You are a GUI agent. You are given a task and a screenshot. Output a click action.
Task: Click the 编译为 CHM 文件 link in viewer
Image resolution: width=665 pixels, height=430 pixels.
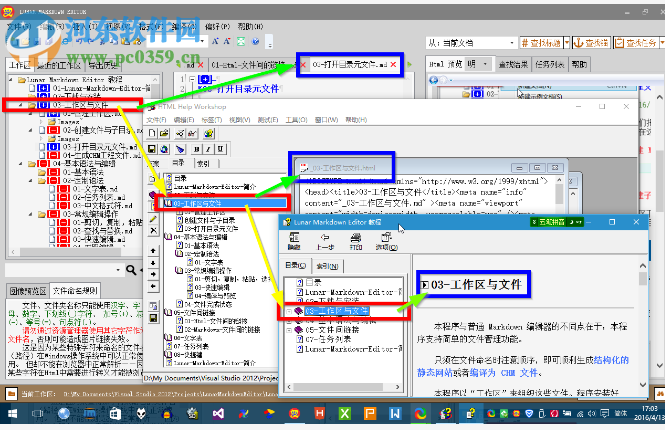pyautogui.click(x=503, y=373)
